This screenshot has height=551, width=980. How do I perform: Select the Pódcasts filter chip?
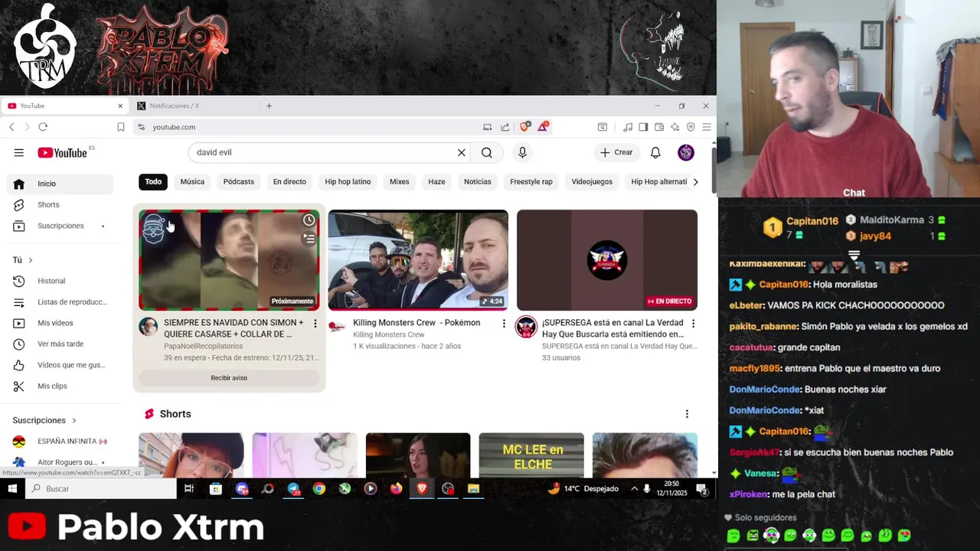239,181
